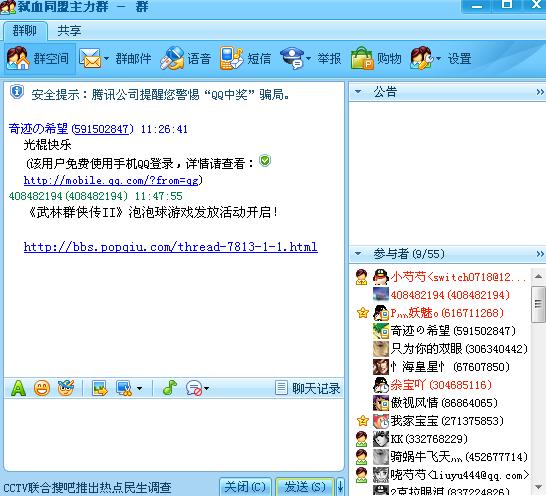Screen dimensions: 546x496
Task: Open the 群邮件 mail dropdown arrow
Action: (x=107, y=59)
